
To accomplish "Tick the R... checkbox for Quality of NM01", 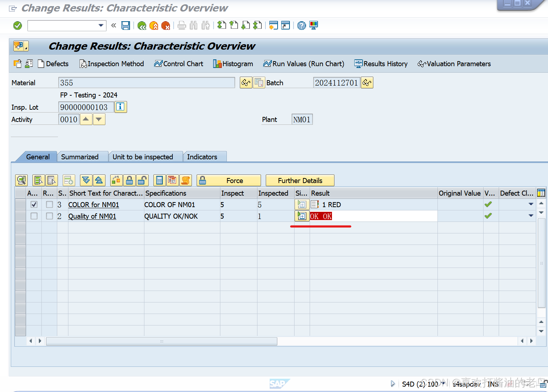I will click(49, 216).
